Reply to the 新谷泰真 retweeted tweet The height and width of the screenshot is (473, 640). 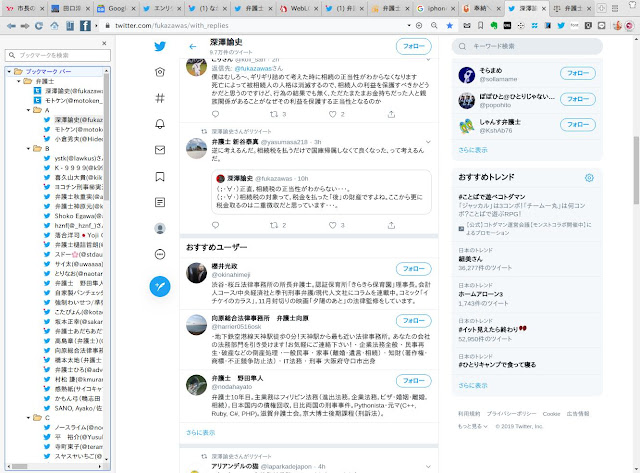coord(216,225)
